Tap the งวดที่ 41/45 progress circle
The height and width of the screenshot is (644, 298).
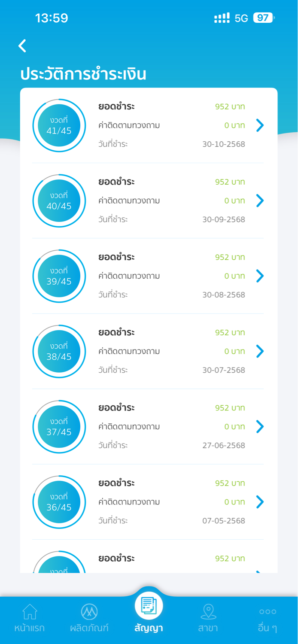coord(59,125)
